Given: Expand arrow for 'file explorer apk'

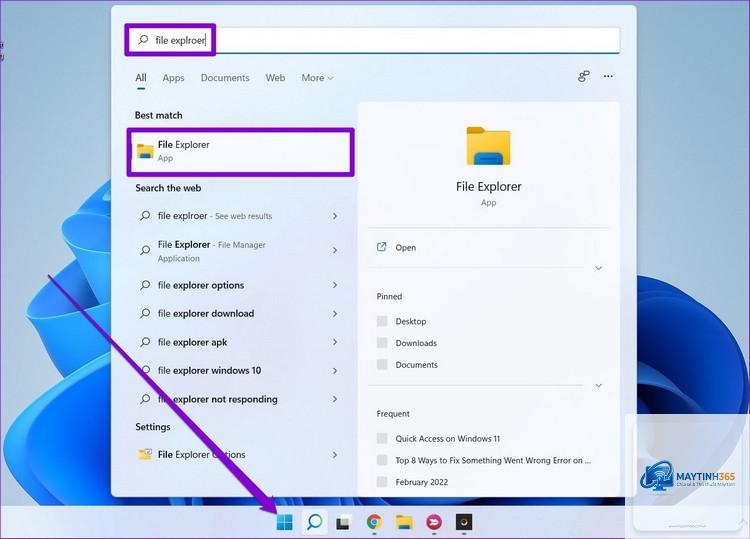Looking at the screenshot, I should click(335, 342).
